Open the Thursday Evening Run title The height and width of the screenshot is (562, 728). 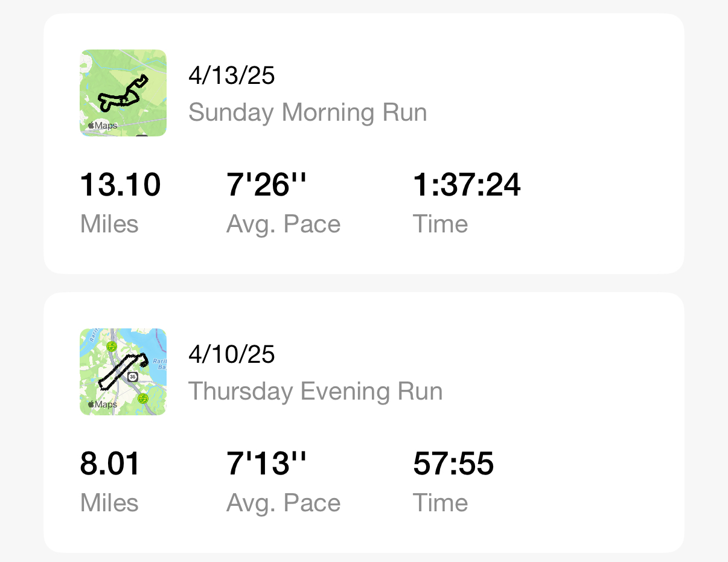coord(316,391)
